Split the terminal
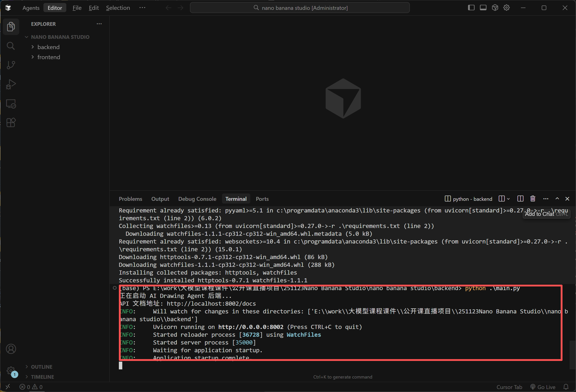576x392 pixels. [520, 199]
